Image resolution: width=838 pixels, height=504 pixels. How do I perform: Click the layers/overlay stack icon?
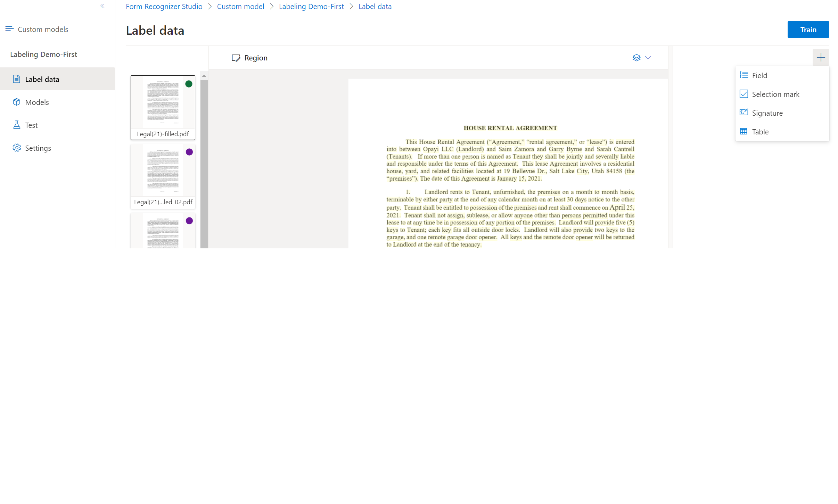(636, 57)
